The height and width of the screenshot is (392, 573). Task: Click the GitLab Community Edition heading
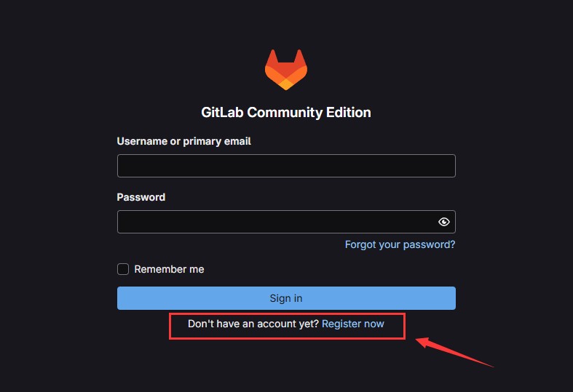tap(285, 113)
